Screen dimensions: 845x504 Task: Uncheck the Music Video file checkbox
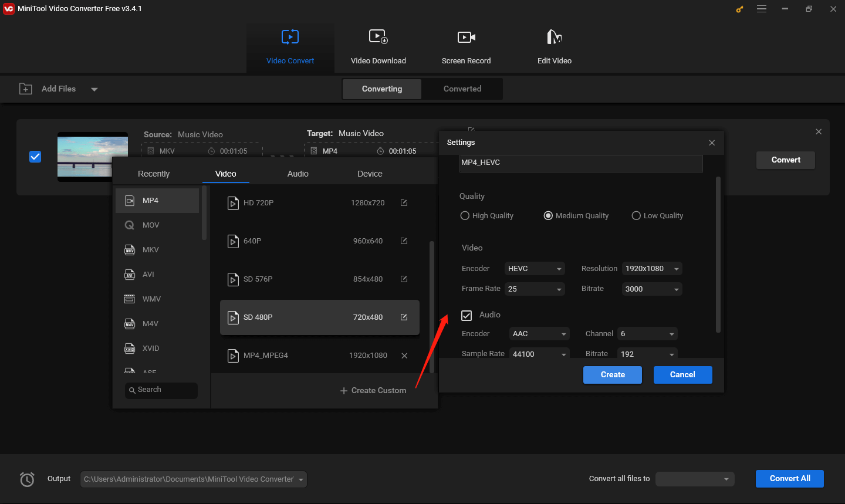(x=35, y=157)
